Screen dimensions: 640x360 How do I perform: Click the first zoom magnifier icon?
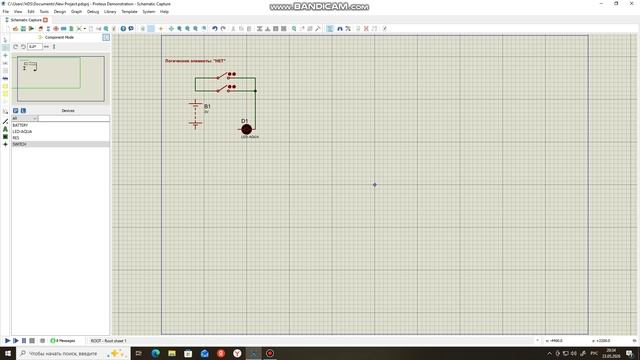tap(179, 29)
